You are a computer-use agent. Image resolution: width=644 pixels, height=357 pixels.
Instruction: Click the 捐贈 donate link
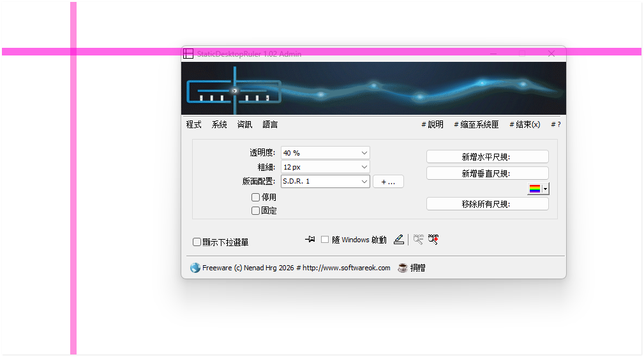(417, 268)
